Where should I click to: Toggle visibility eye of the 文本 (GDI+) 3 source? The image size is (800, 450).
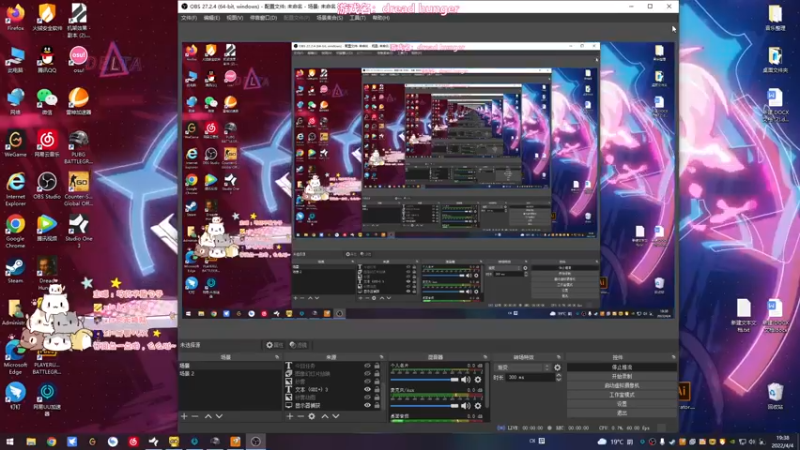pos(367,389)
